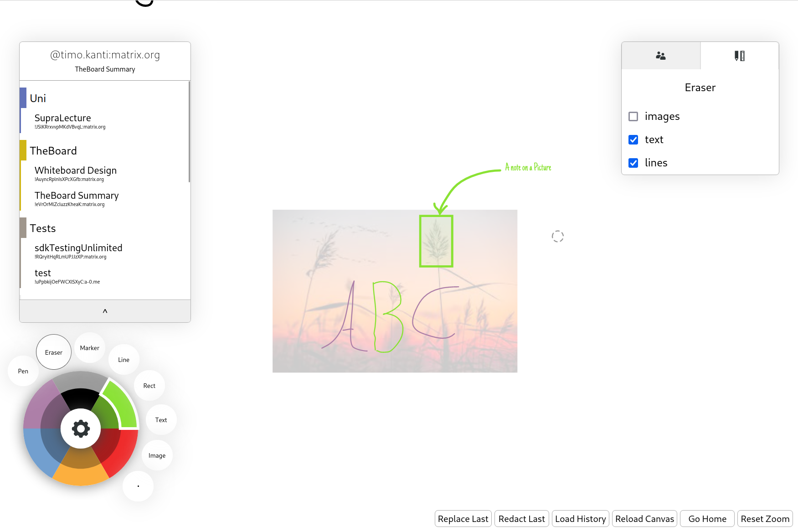Uncheck the text eraser option
Viewport: 798px width, 532px height.
(633, 140)
